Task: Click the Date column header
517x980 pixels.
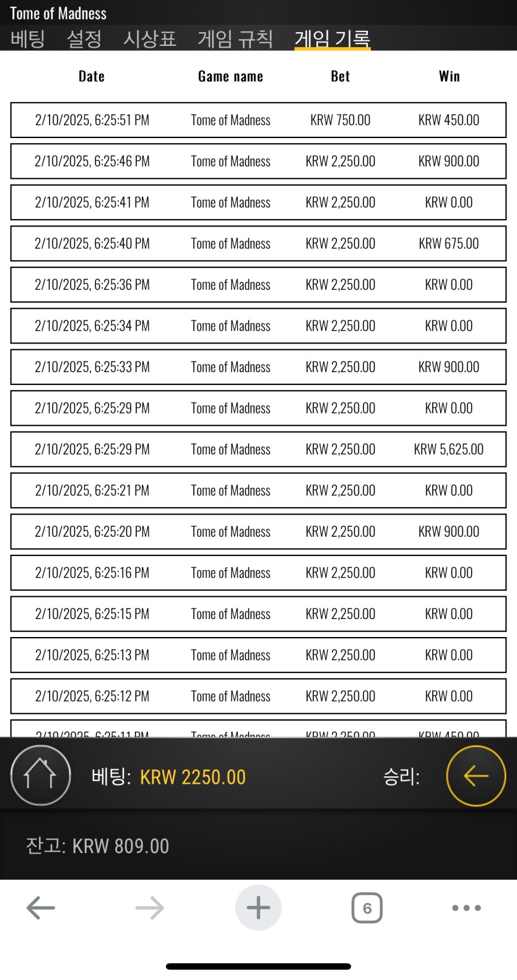Action: (92, 76)
